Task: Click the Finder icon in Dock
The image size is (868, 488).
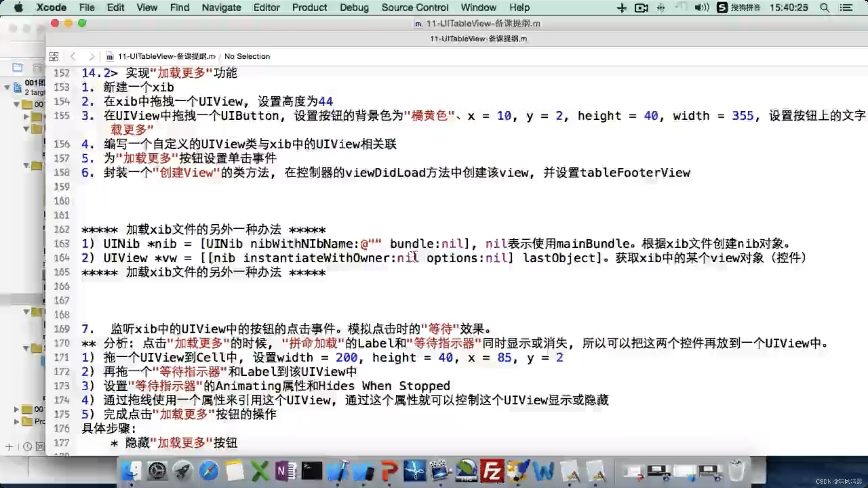Action: point(131,471)
